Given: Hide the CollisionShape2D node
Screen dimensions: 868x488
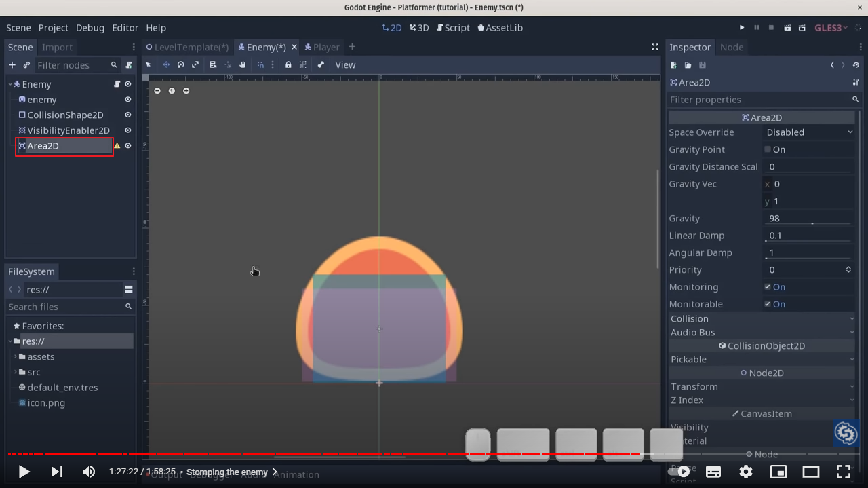Looking at the screenshot, I should click(x=127, y=115).
